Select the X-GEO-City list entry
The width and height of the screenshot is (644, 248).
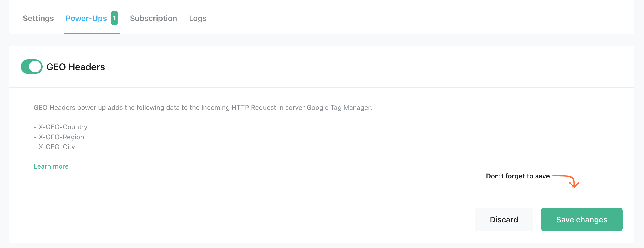coord(54,147)
